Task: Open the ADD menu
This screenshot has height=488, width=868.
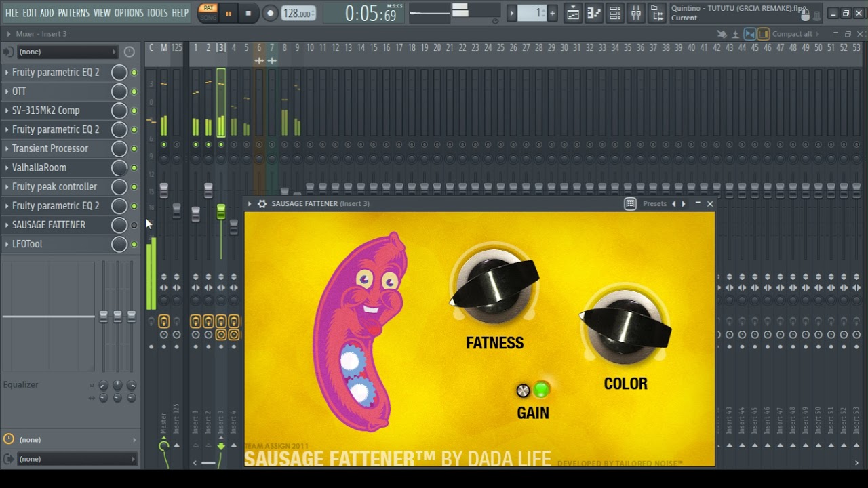Action: pos(47,13)
